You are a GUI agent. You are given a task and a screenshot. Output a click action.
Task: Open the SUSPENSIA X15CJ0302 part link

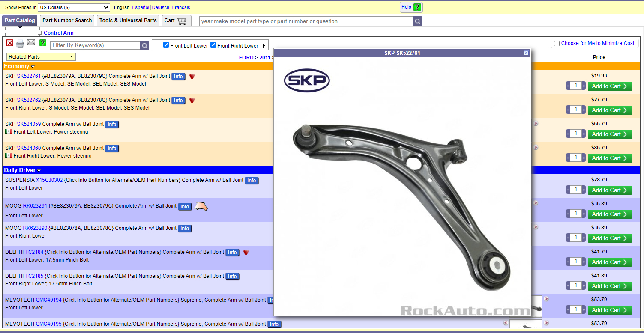coord(49,180)
